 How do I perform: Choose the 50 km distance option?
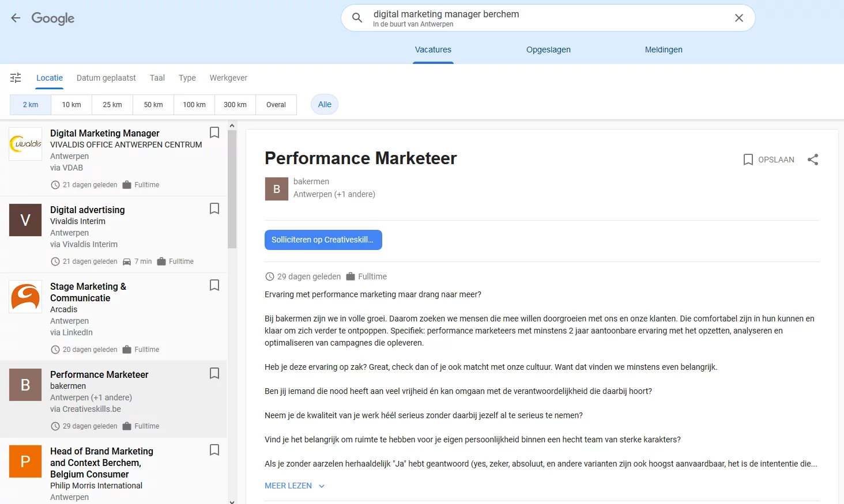(x=153, y=105)
